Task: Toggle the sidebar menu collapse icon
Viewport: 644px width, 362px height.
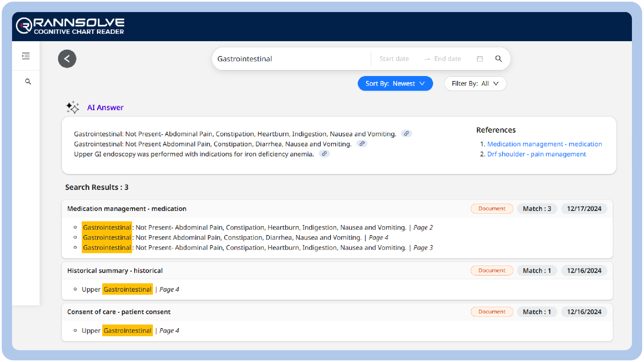Action: pyautogui.click(x=26, y=56)
